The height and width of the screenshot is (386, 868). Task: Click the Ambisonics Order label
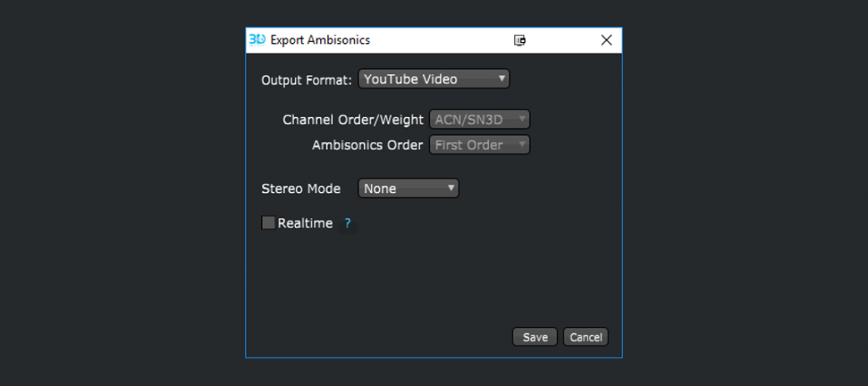pyautogui.click(x=367, y=145)
